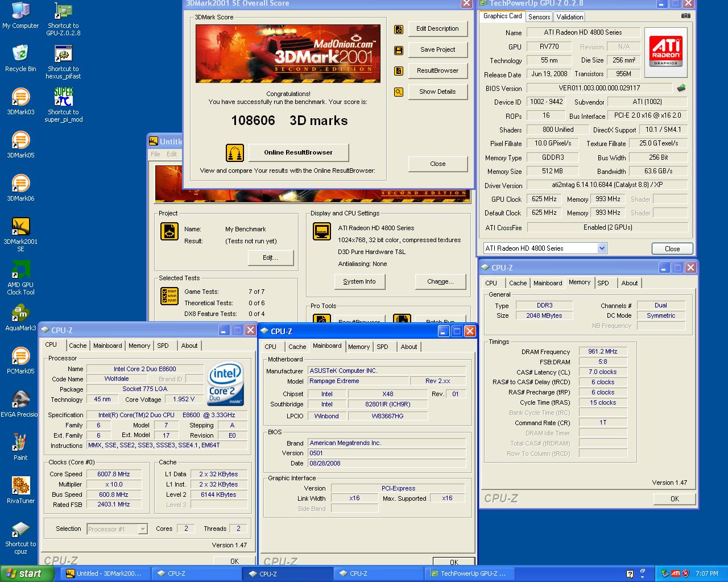Click ATI tray icon in system tray
Viewport: 728px width, 582px height.
(x=676, y=573)
